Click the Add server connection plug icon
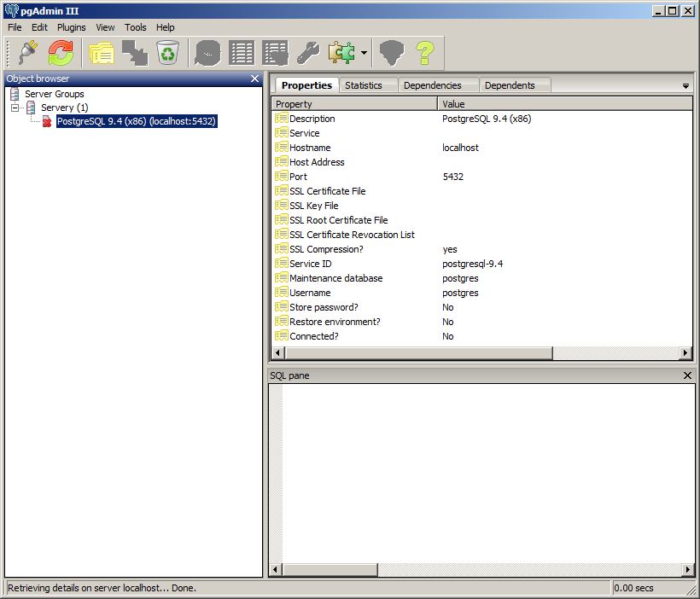 pyautogui.click(x=28, y=53)
